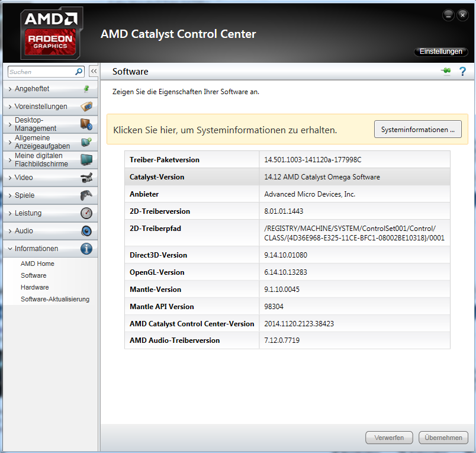Click the OpenGL-Version value 6.14.10.13283
476x453 pixels.
pyautogui.click(x=285, y=272)
